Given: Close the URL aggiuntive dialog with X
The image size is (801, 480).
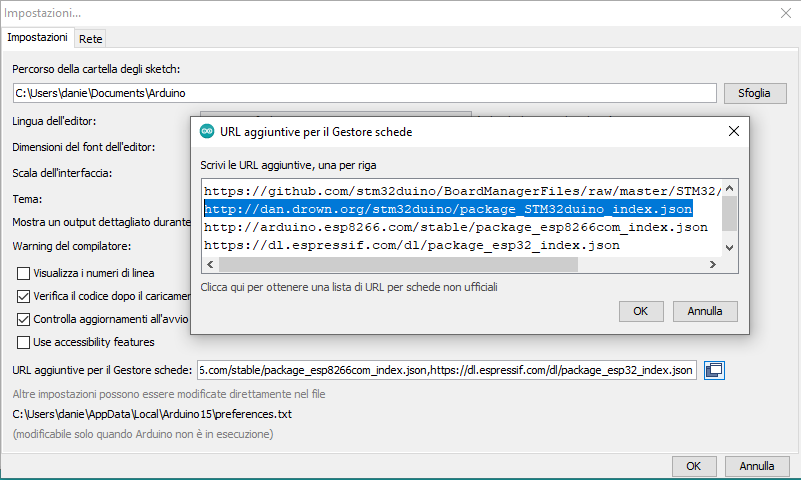Looking at the screenshot, I should (734, 131).
